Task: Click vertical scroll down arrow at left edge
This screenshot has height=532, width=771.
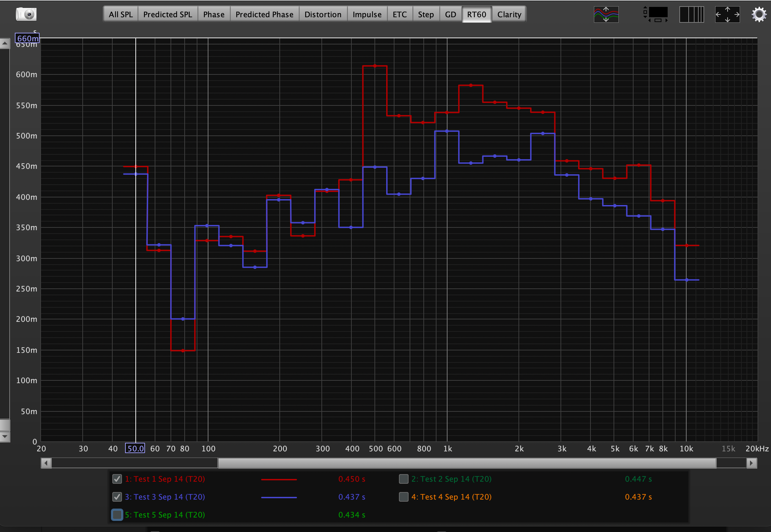Action: [5, 437]
